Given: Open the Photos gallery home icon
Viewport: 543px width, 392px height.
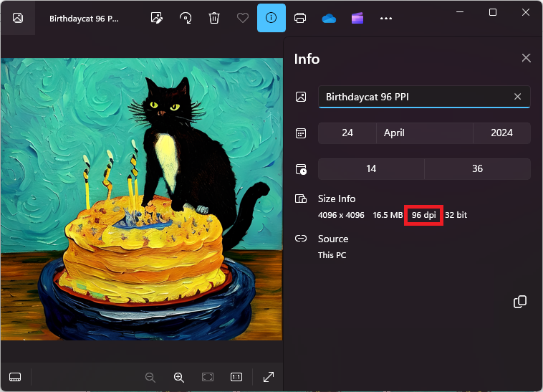Looking at the screenshot, I should point(18,18).
